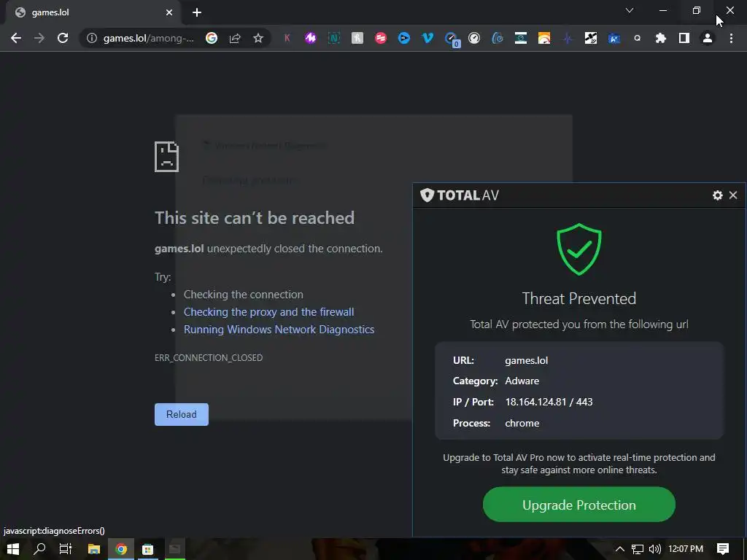Image resolution: width=747 pixels, height=560 pixels.
Task: Open a new tab with the plus button
Action: click(197, 12)
